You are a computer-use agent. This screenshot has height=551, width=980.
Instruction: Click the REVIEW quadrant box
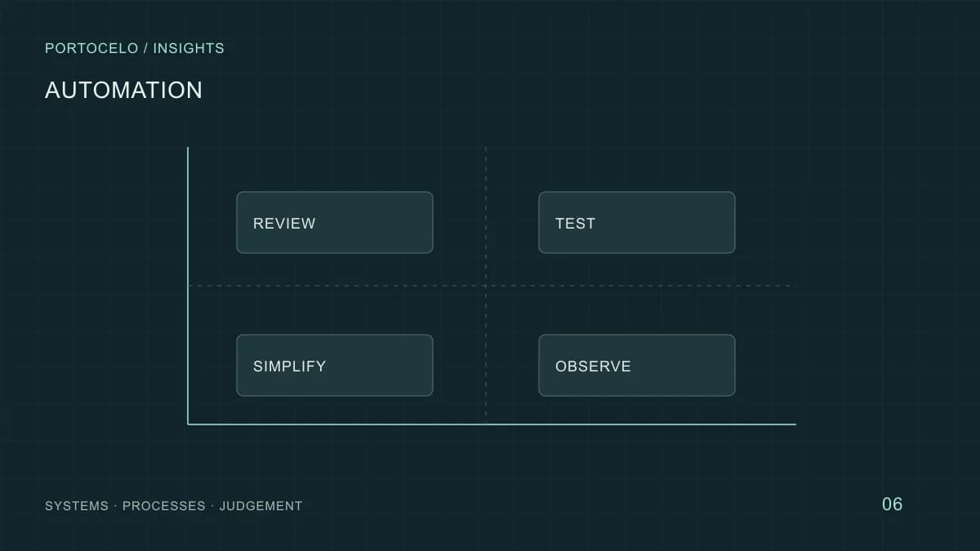point(335,223)
